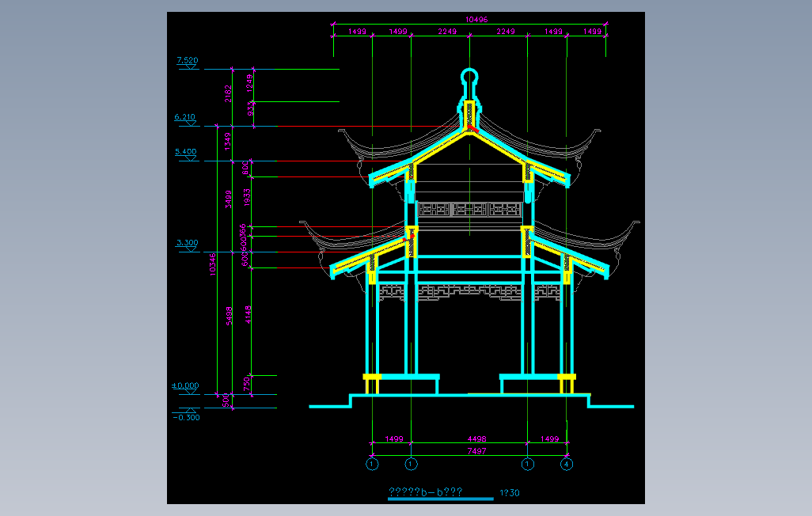
Task: Select the grid axis bubble numbered 4
Action: [567, 465]
